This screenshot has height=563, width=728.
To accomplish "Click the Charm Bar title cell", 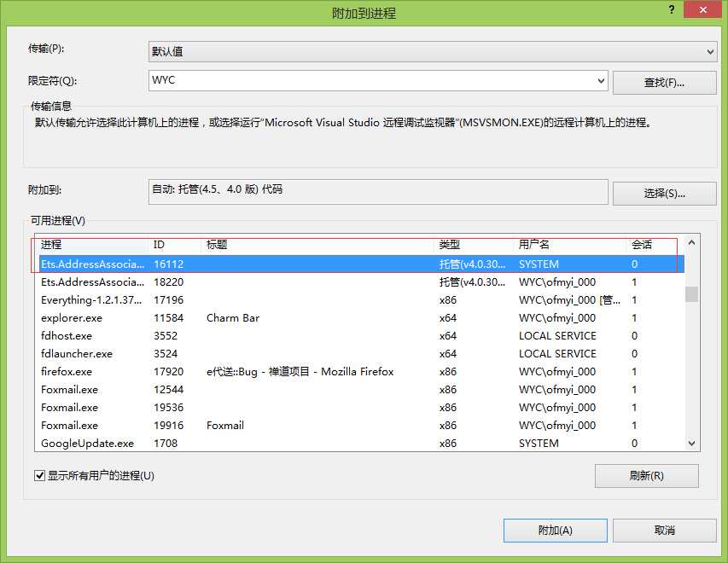I will pos(233,318).
